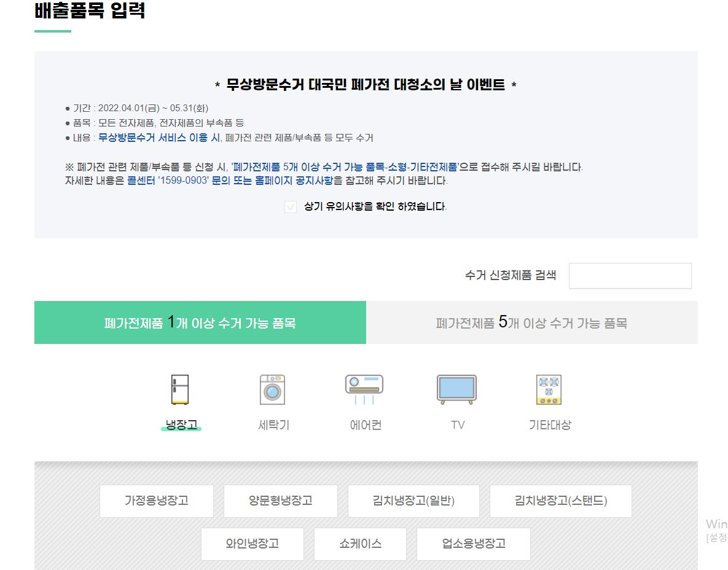Pick the TV category icon
The height and width of the screenshot is (570, 728).
coord(457,389)
